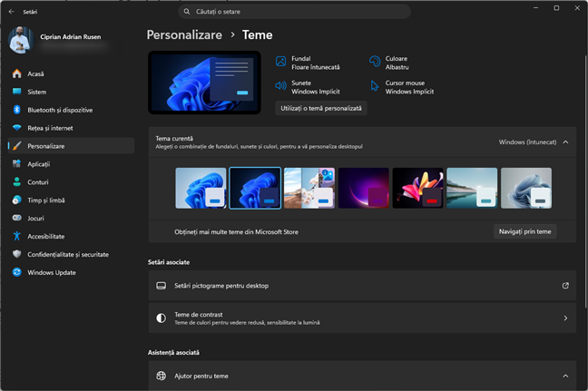Image resolution: width=588 pixels, height=391 pixels.
Task: Click the Culoare palette icon
Action: pyautogui.click(x=375, y=61)
